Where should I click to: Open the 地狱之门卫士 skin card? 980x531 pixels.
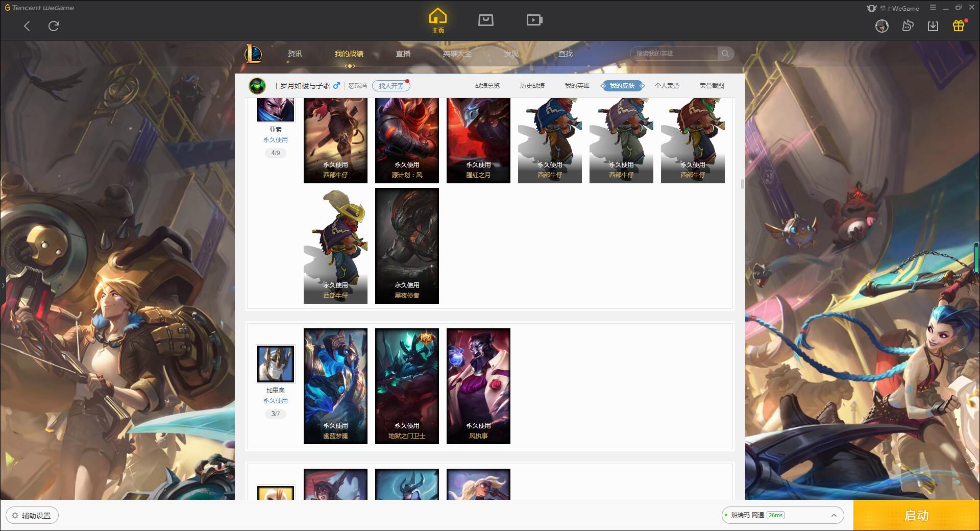coord(407,386)
